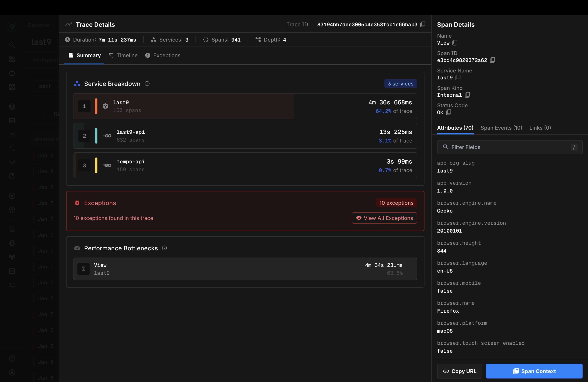
Task: Open Span Events (10) tab
Action: tap(501, 128)
